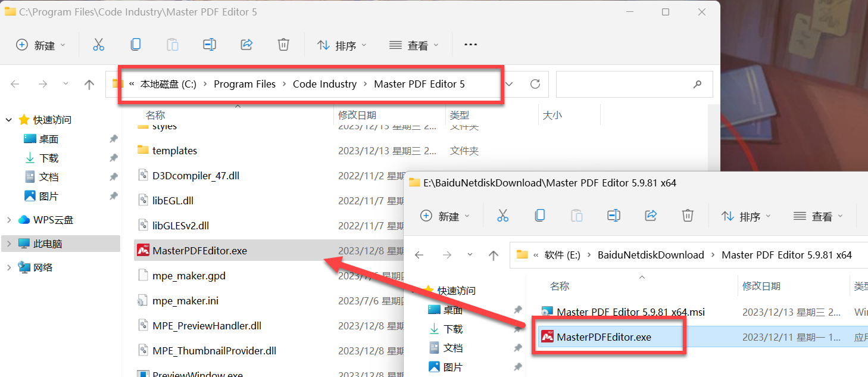Select the Master PDF Editor 5.9.81 x64.msi file
Viewport: 868px width, 377px height.
pos(630,312)
